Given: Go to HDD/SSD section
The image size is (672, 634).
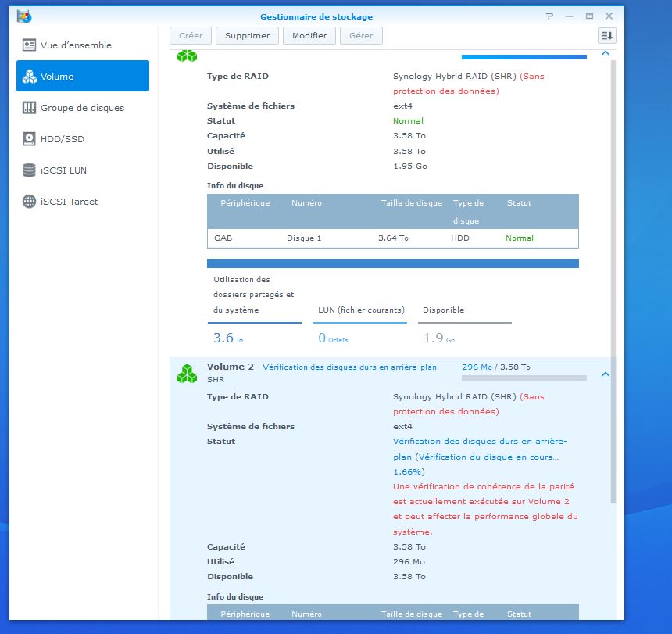Looking at the screenshot, I should (83, 139).
